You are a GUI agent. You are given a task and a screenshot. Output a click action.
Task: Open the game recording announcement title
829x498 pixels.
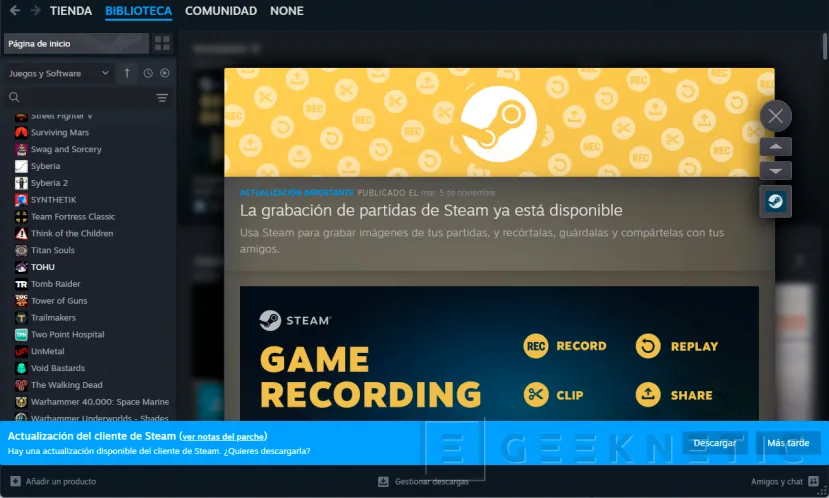pos(431,210)
